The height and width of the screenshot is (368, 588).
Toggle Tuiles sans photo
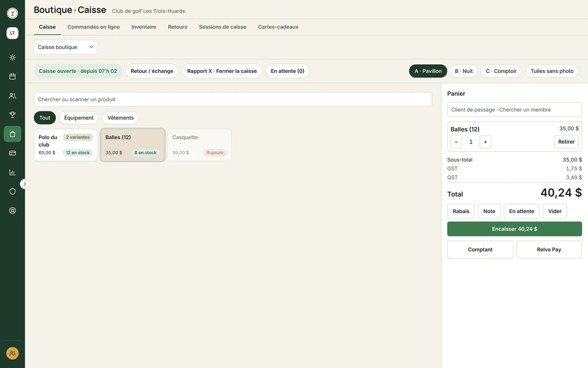point(552,71)
